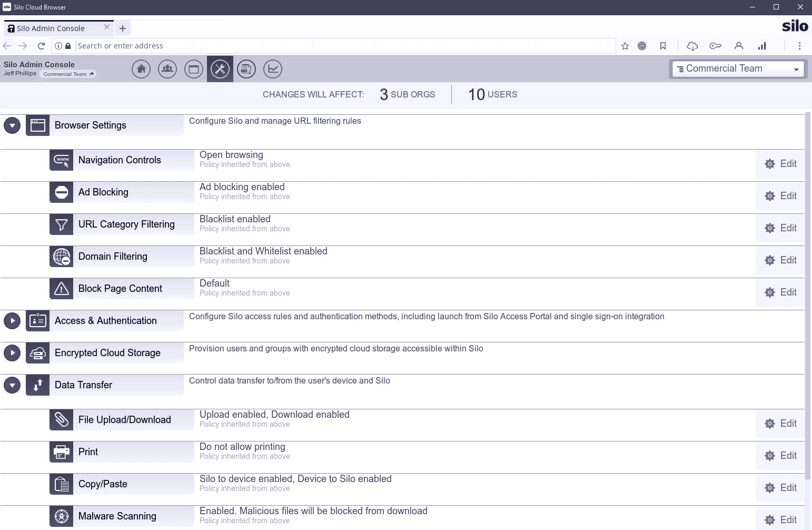This screenshot has width=812, height=530.
Task: Edit the Navigation Controls policy
Action: pyautogui.click(x=780, y=164)
